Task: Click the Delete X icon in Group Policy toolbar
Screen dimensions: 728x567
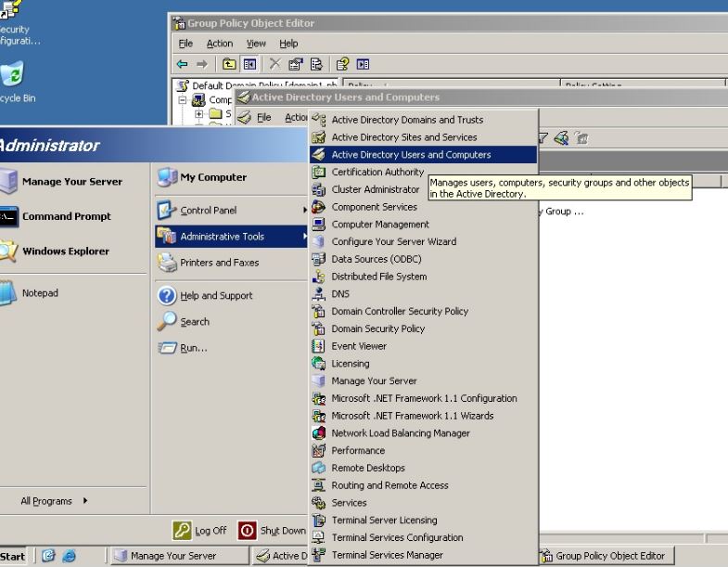Action: [x=275, y=64]
